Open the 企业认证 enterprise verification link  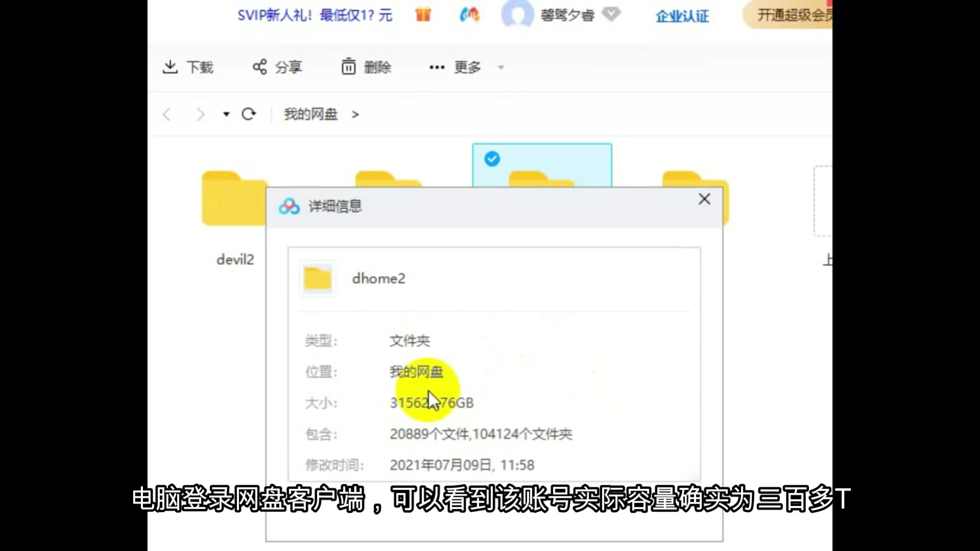[682, 16]
